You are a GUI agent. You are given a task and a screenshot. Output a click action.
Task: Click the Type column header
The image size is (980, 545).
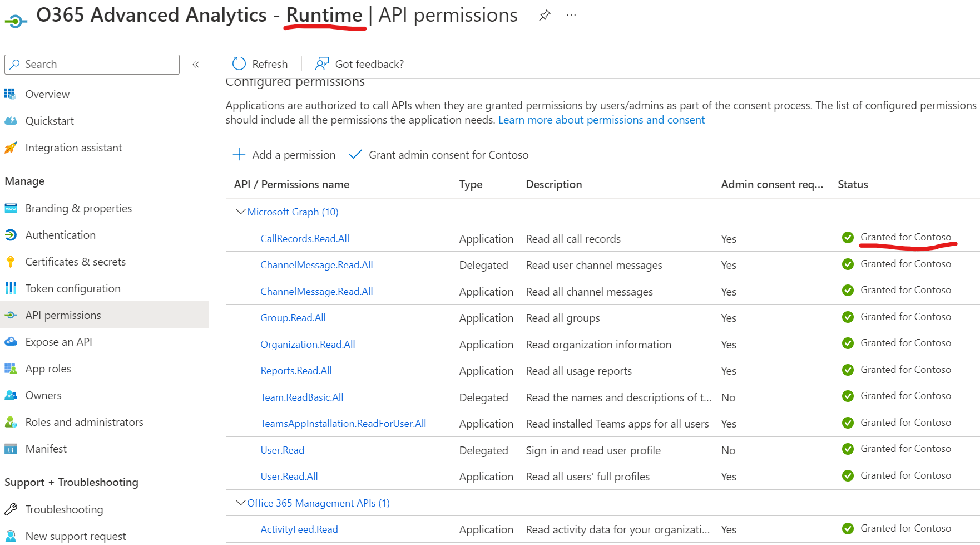[x=471, y=184]
